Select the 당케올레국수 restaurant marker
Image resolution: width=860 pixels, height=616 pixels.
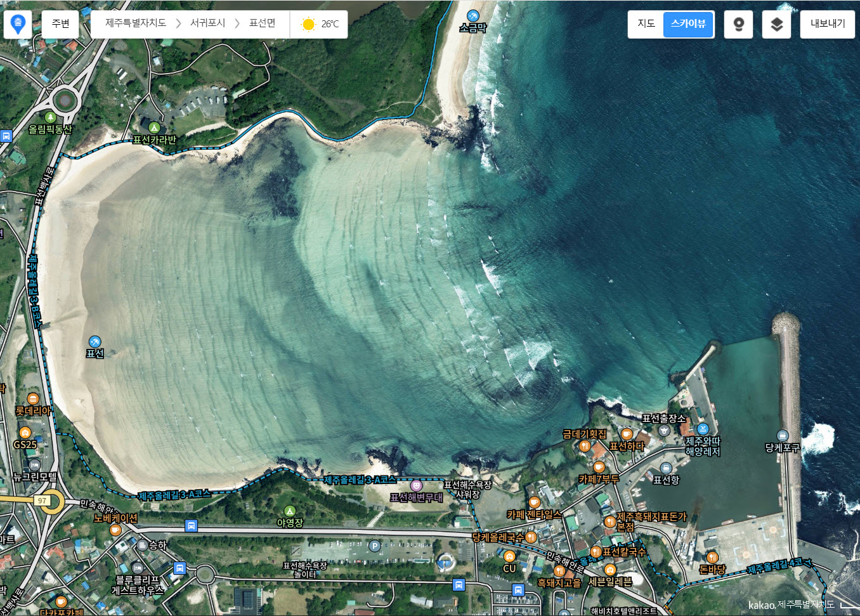click(531, 537)
